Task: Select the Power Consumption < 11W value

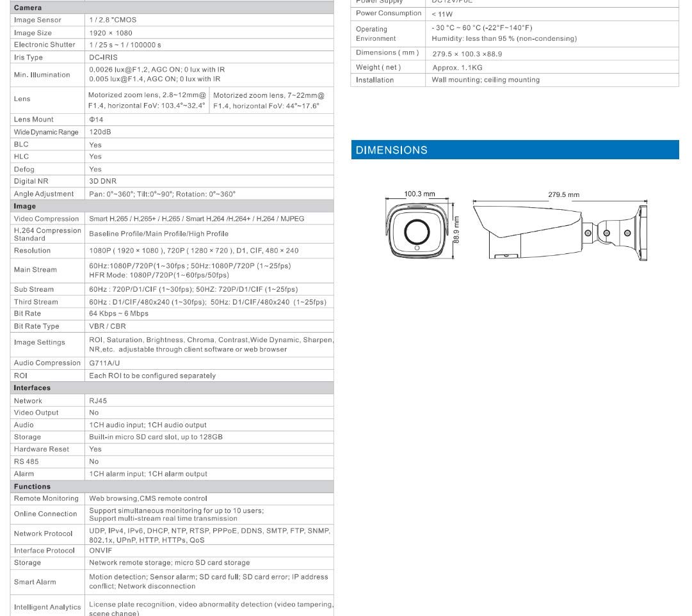Action: coord(442,14)
